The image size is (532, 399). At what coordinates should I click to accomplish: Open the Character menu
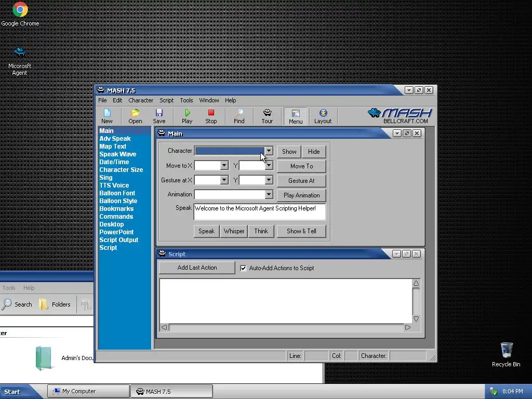coord(141,100)
